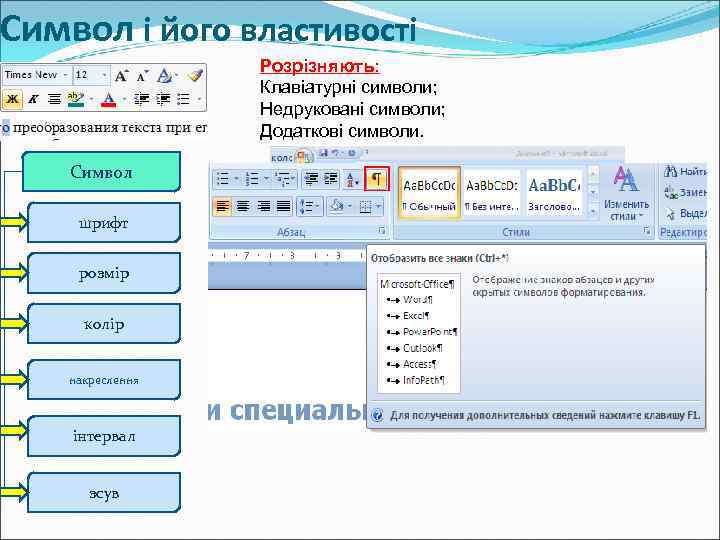Click the Розрізняють heading text

pos(320,66)
